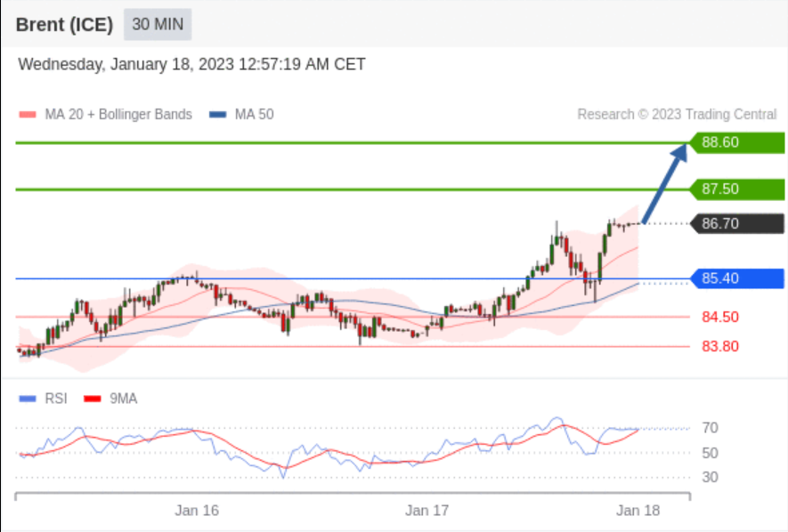Click the date Wednesday, January 18, 2023 timestamp
The width and height of the screenshot is (788, 532).
tap(191, 64)
